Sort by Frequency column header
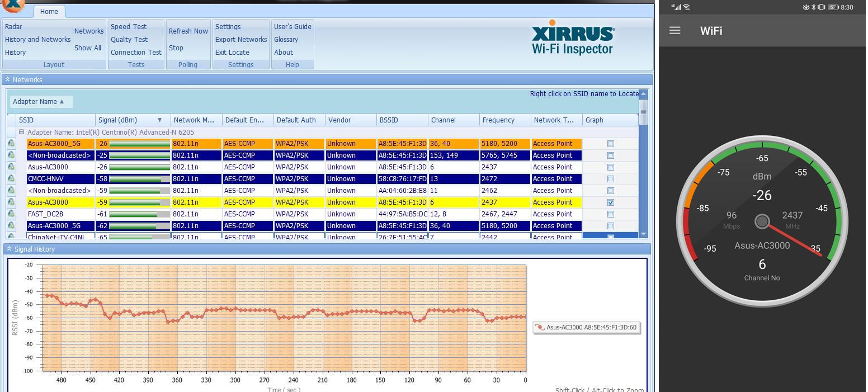Viewport: 868px width, 392px height. 505,120
